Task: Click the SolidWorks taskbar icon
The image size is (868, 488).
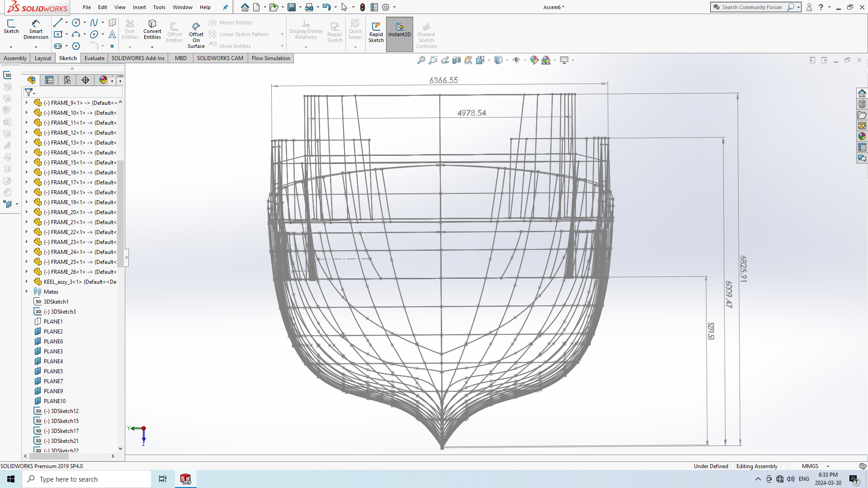Action: coord(186,479)
